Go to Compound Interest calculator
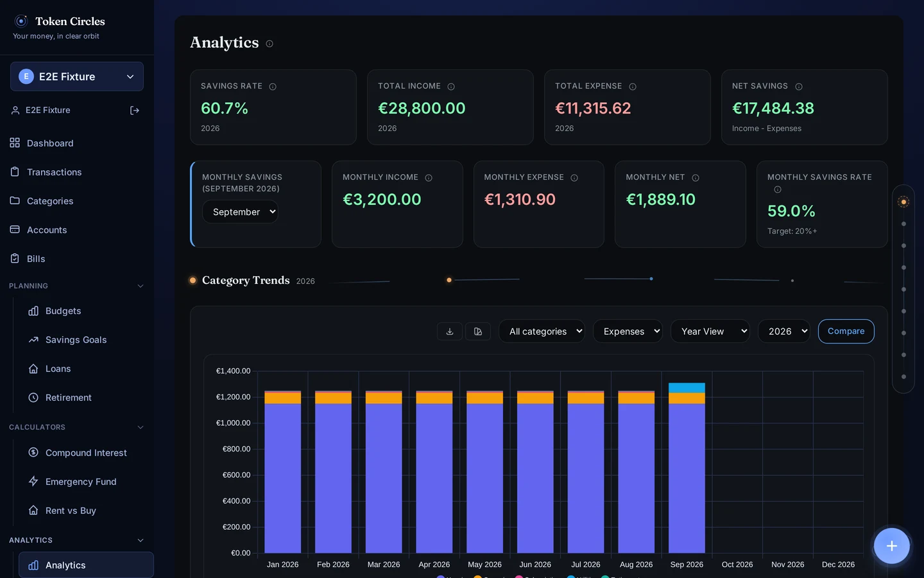 (86, 453)
